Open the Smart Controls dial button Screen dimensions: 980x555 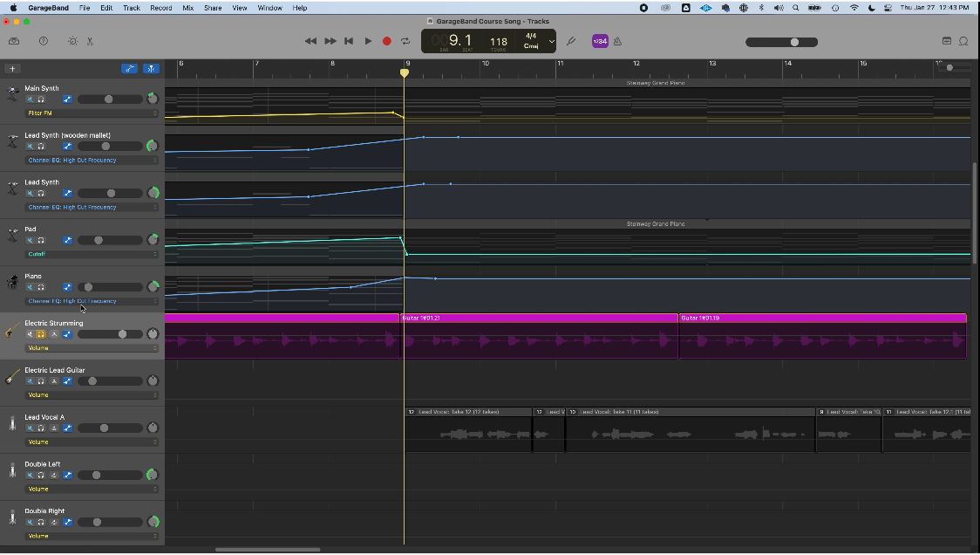[x=72, y=41]
